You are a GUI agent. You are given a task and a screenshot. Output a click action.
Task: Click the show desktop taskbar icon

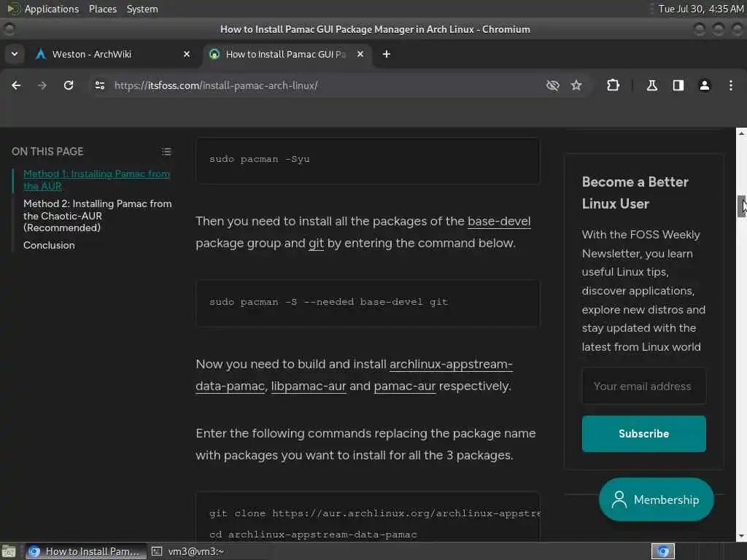(x=9, y=551)
